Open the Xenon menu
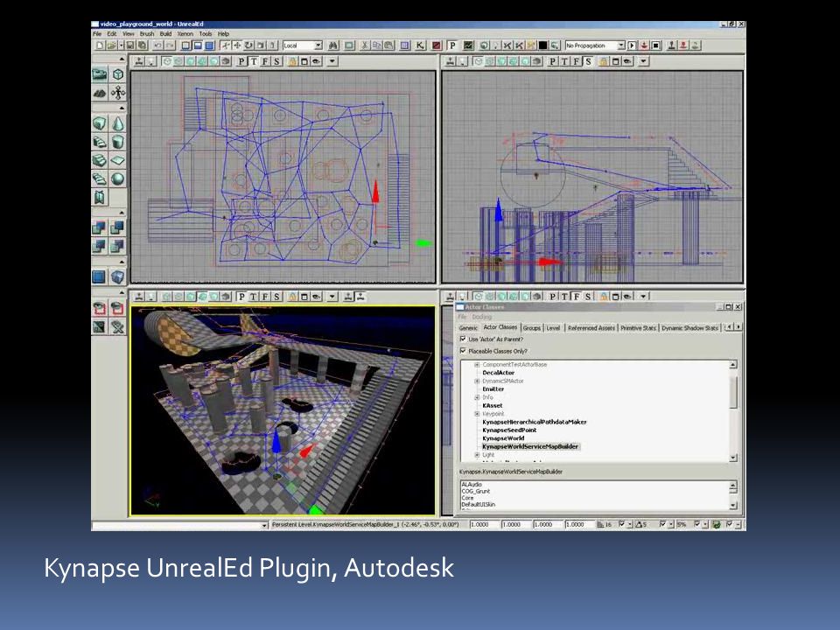 point(185,34)
